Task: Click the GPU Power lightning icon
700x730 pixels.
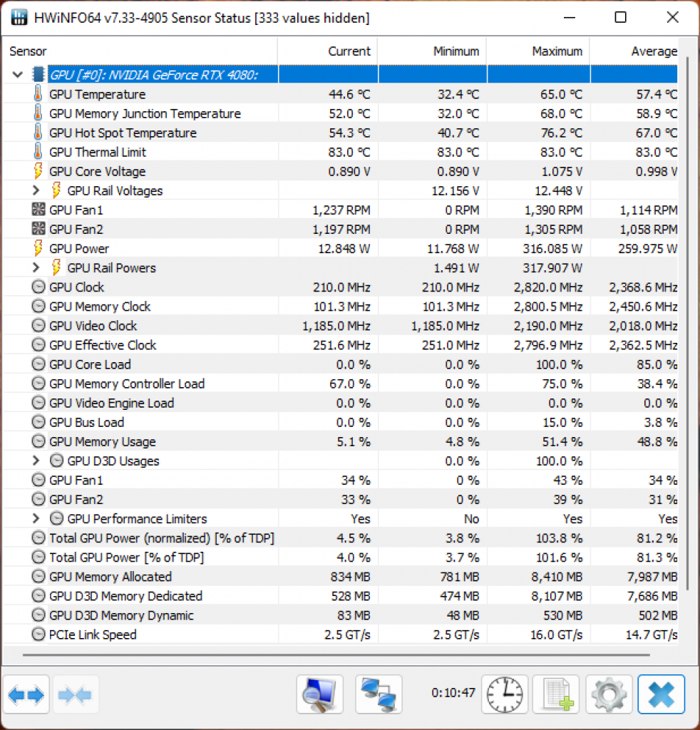Action: click(x=38, y=248)
